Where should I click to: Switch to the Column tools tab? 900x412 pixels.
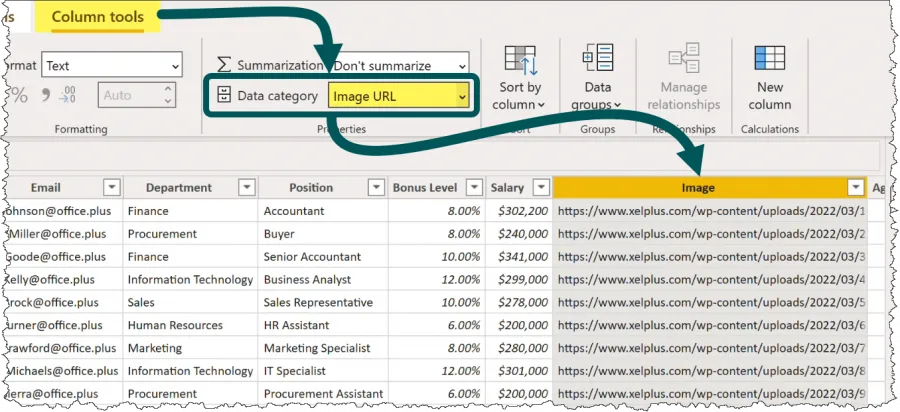tap(97, 17)
